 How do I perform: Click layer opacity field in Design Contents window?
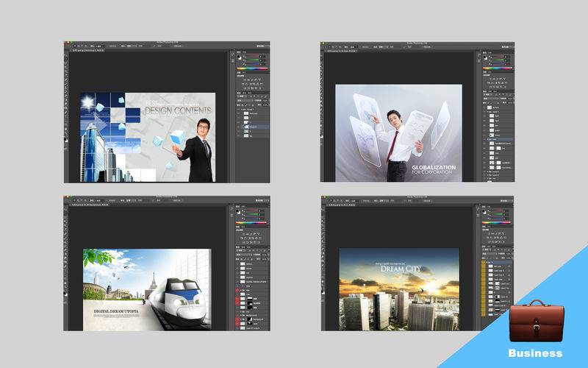(265, 101)
